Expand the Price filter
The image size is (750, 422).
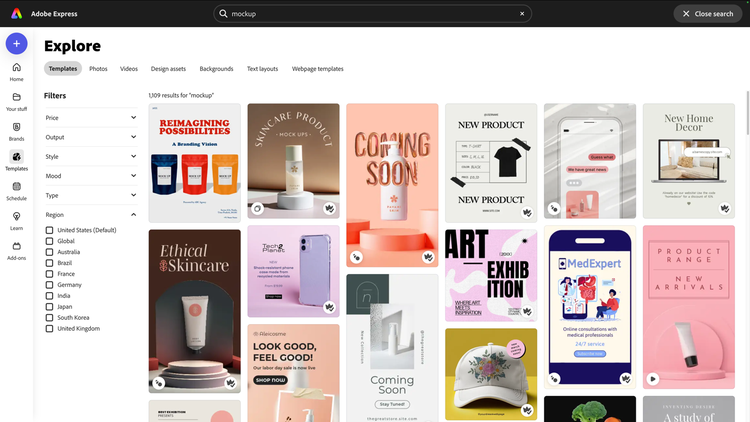[x=90, y=118]
